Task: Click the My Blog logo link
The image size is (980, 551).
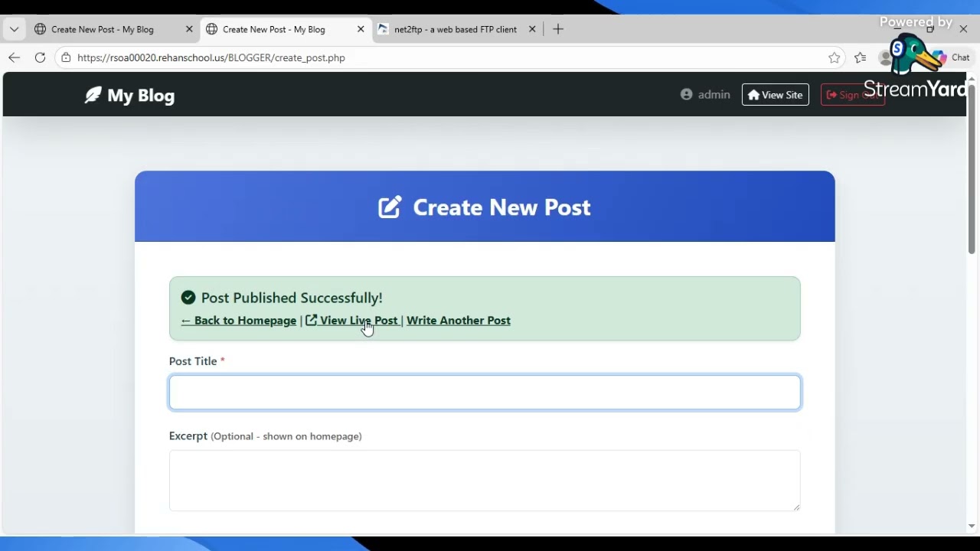Action: 130,95
